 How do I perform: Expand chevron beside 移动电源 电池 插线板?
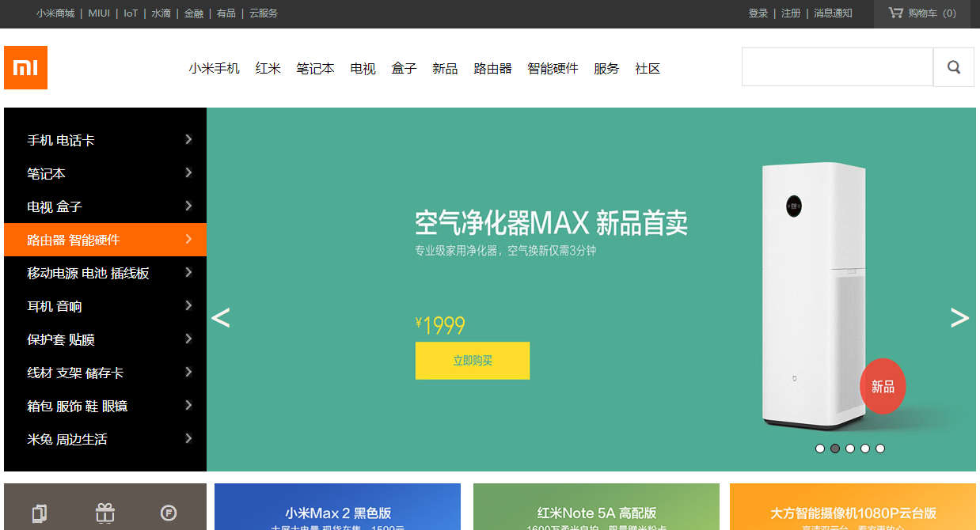point(188,272)
